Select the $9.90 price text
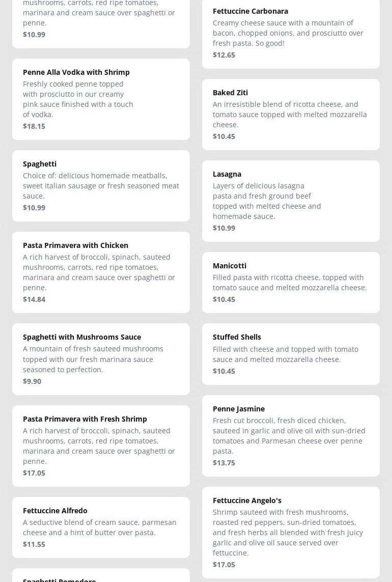Screen dimensions: 392x582 32,381
